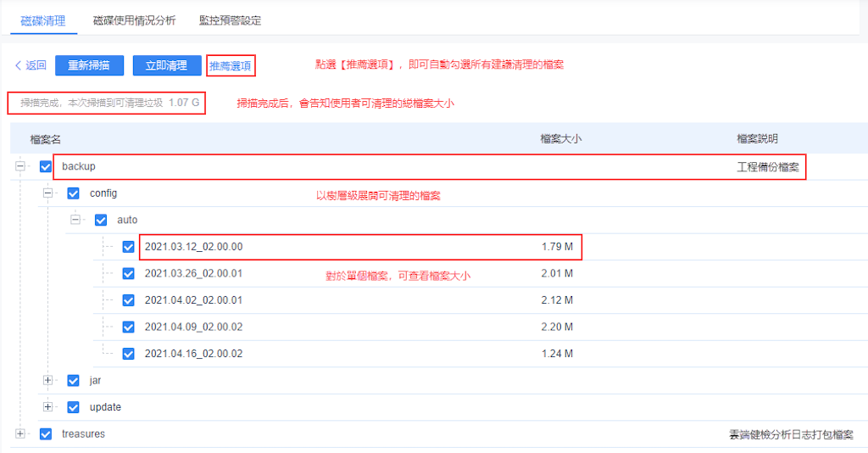Uncheck the update folder checkbox
The image size is (868, 453).
(x=73, y=407)
